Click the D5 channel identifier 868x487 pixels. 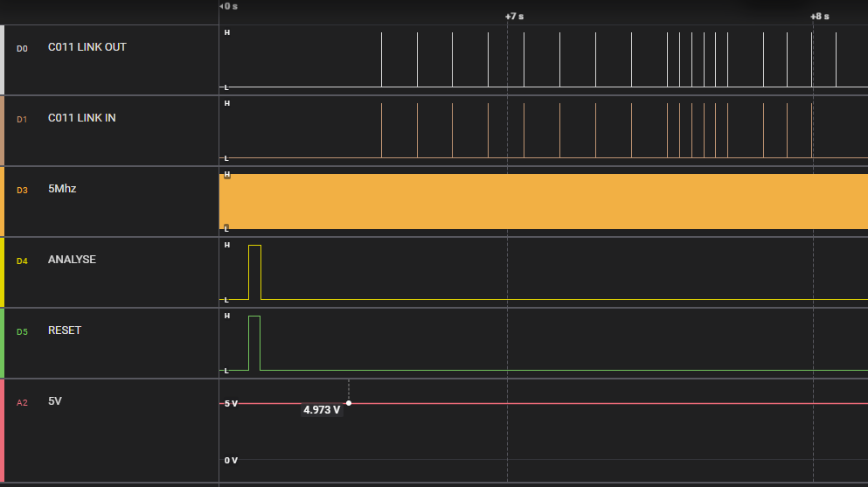(22, 331)
